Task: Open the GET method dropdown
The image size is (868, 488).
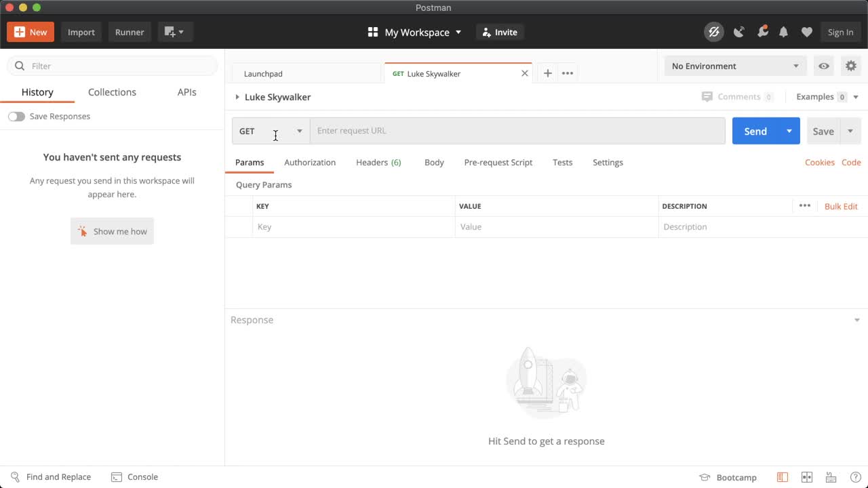Action: tap(271, 131)
